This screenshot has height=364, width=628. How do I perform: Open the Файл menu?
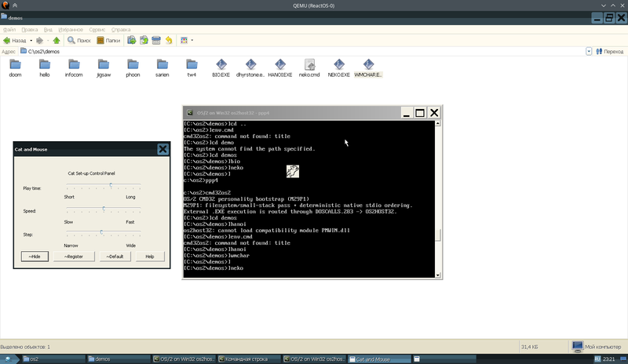tap(9, 30)
